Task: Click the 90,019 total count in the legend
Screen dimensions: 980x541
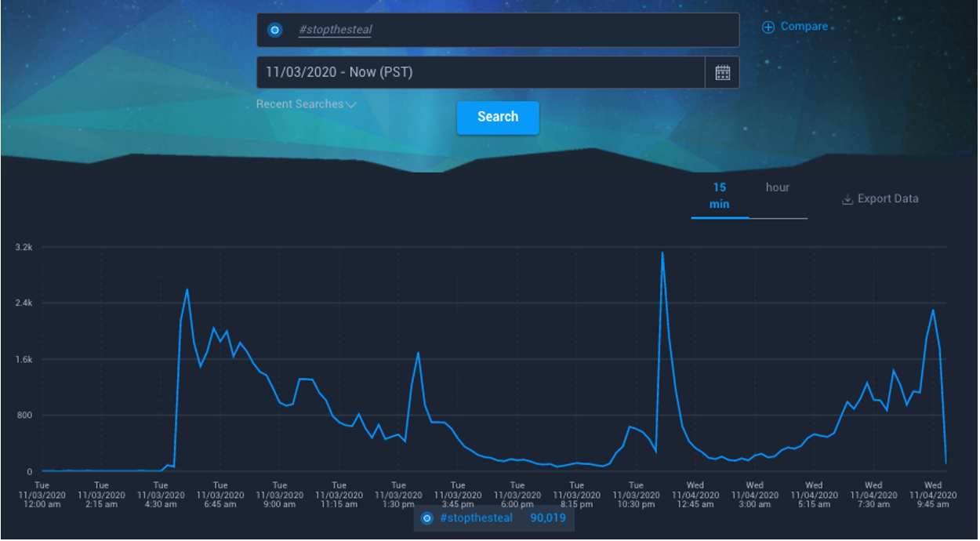Action: 548,518
